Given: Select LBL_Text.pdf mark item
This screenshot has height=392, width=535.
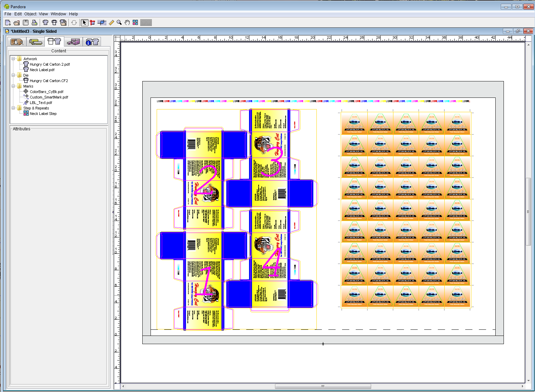Looking at the screenshot, I should 41,103.
